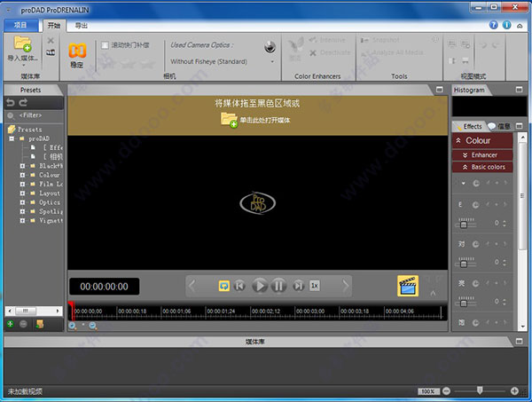Click the previous arrow left of playback controls

192,286
